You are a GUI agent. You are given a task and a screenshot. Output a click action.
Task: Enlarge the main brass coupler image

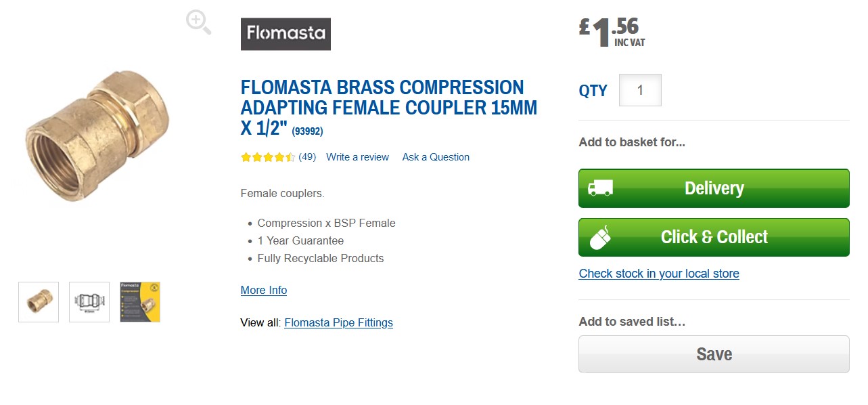[x=97, y=137]
